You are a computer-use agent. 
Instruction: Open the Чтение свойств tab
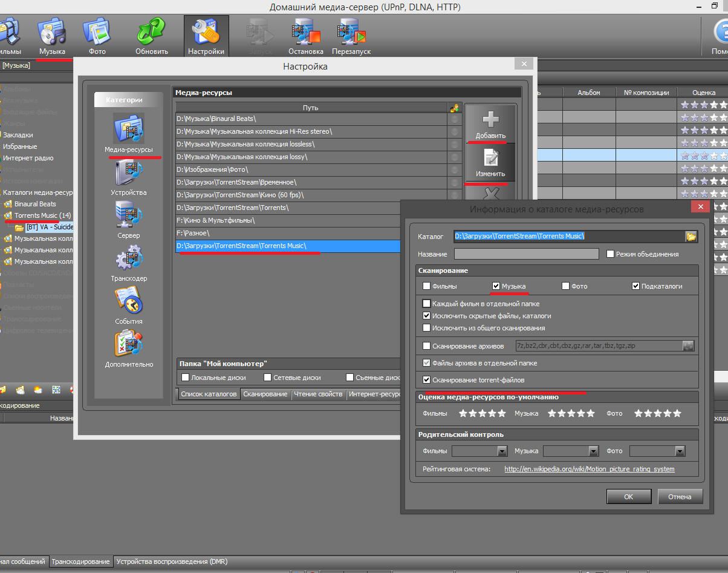pyautogui.click(x=318, y=394)
